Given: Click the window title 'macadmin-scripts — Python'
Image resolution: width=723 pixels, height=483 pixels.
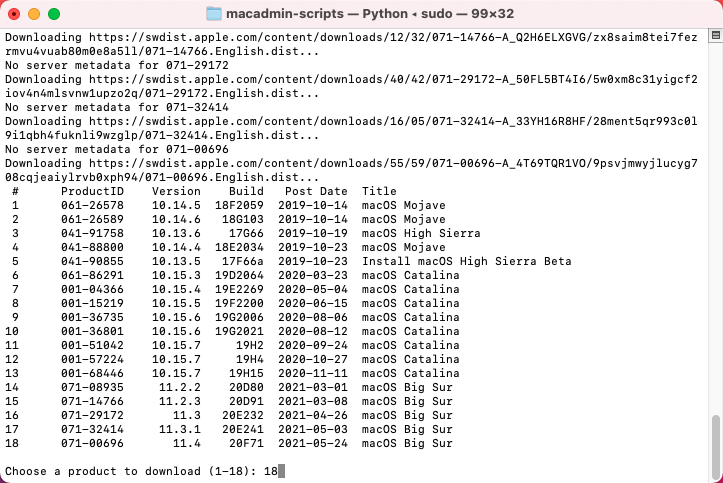Looking at the screenshot, I should [x=317, y=14].
